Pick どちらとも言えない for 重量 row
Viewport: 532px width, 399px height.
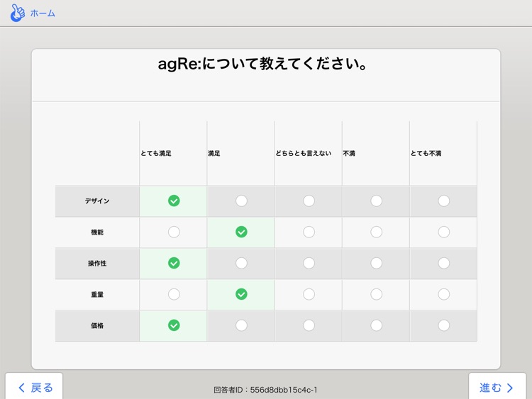click(309, 295)
